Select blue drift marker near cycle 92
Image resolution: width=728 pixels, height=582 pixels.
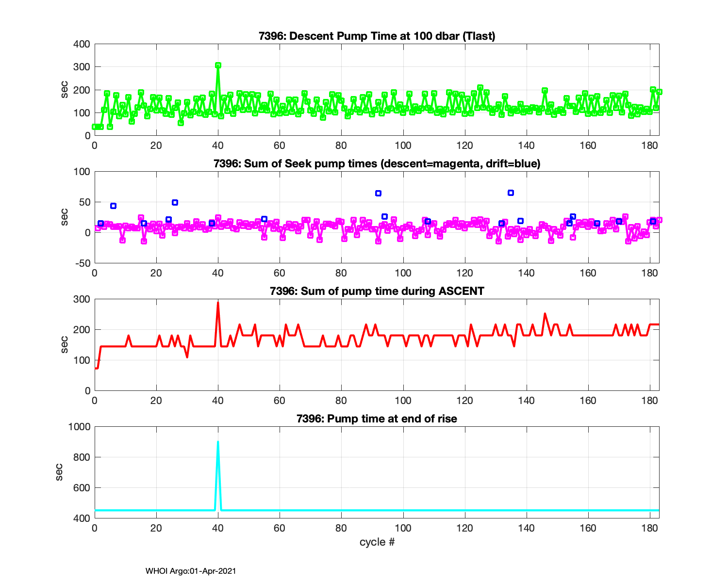378,194
